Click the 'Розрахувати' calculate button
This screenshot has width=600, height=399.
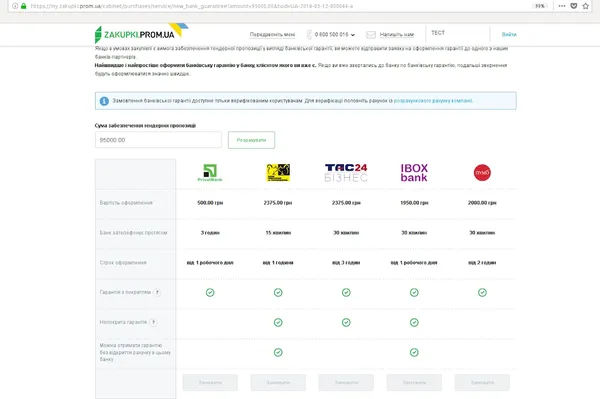[251, 140]
